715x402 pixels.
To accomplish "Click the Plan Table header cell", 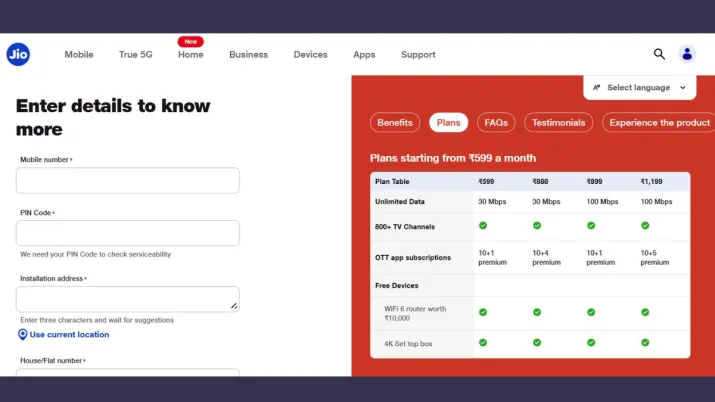I will 392,181.
